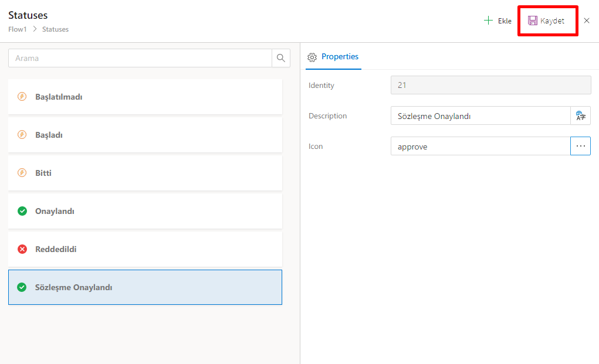Viewport: 599px width, 364px height.
Task: Click the Description translate icon
Action: click(x=580, y=116)
